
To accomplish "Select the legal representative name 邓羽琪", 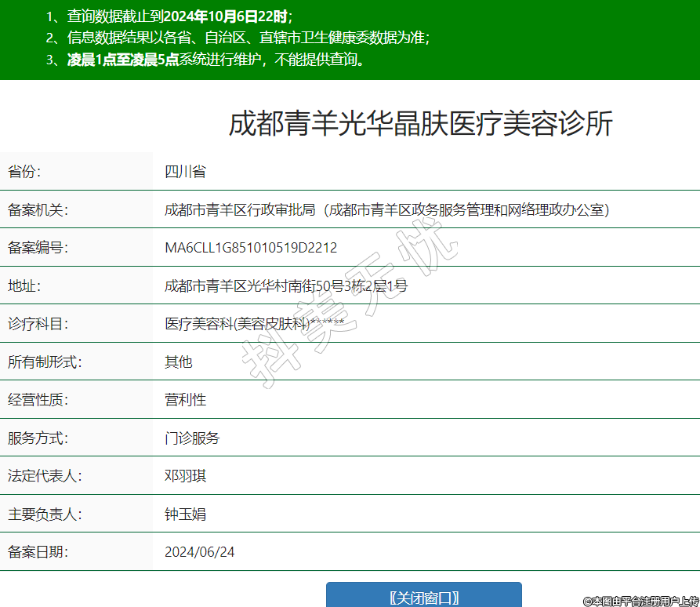I will pos(185,476).
